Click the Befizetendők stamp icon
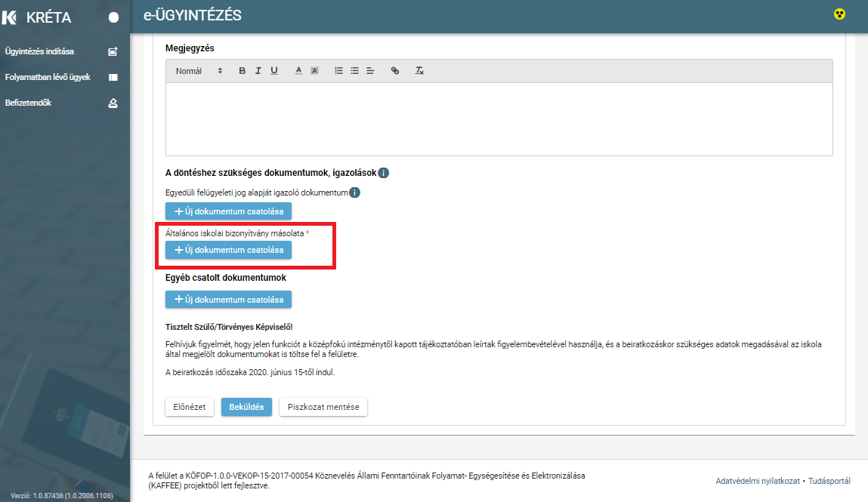Viewport: 868px width, 502px height. (x=113, y=103)
